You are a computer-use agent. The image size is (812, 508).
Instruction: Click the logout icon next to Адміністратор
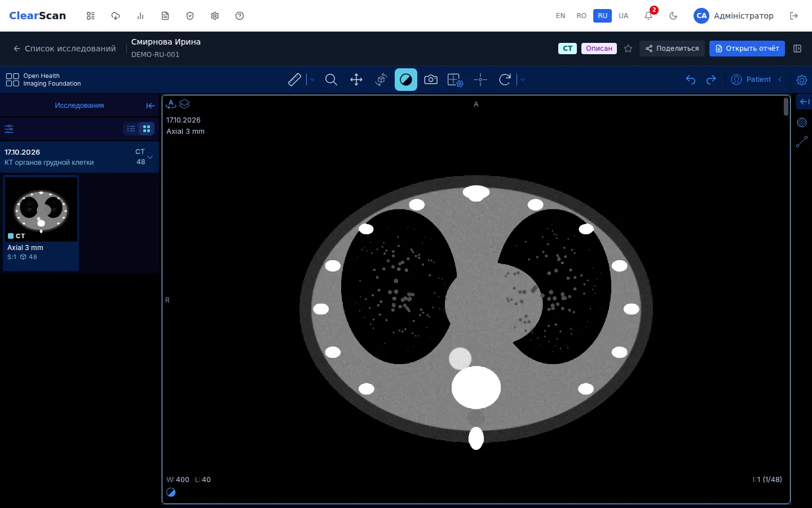pyautogui.click(x=794, y=16)
